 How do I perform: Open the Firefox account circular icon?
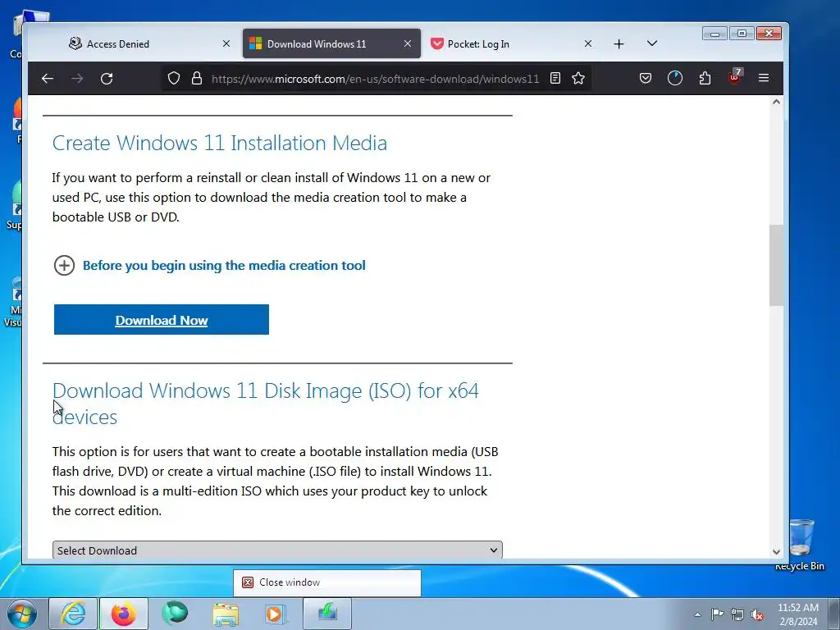click(x=675, y=78)
